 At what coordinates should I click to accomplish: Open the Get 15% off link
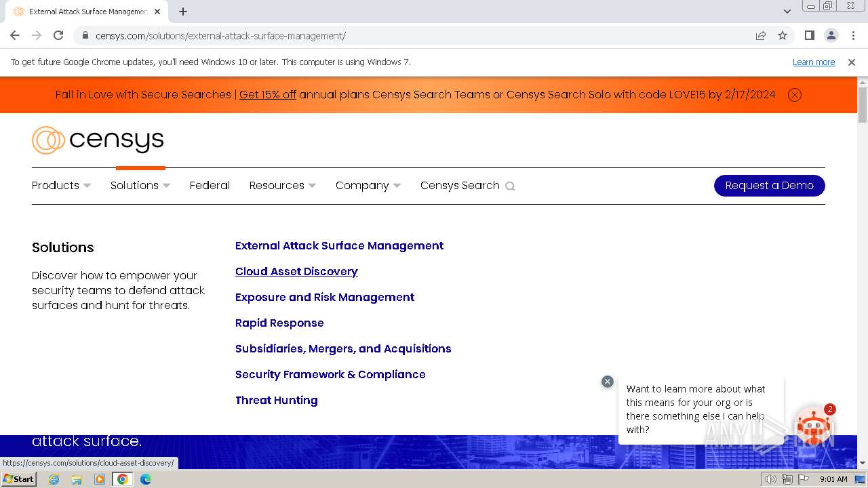pyautogui.click(x=268, y=94)
